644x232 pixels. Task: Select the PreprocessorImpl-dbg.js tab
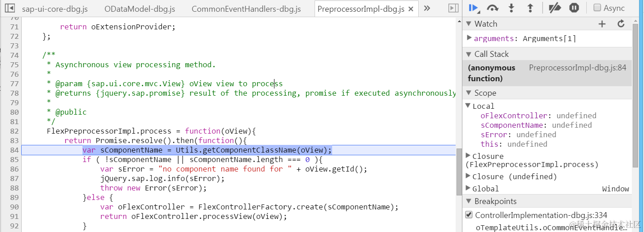tap(361, 9)
